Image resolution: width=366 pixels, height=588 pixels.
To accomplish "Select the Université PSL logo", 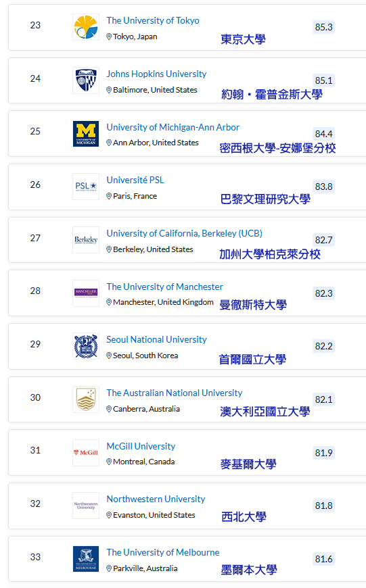I will click(86, 187).
